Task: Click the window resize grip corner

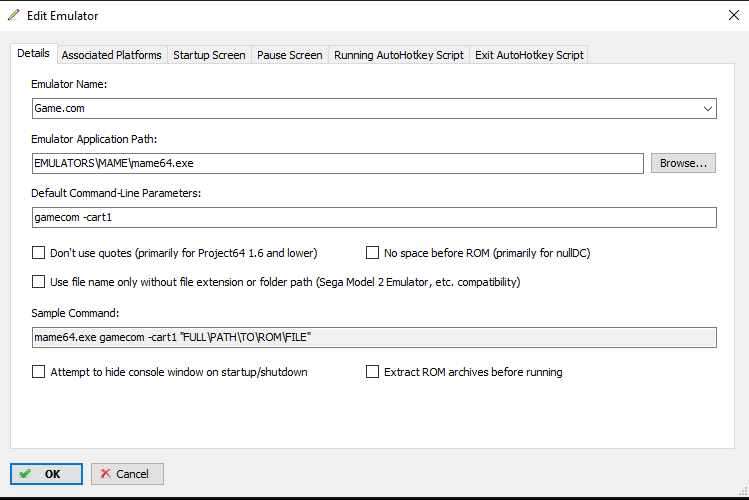Action: pyautogui.click(x=743, y=491)
